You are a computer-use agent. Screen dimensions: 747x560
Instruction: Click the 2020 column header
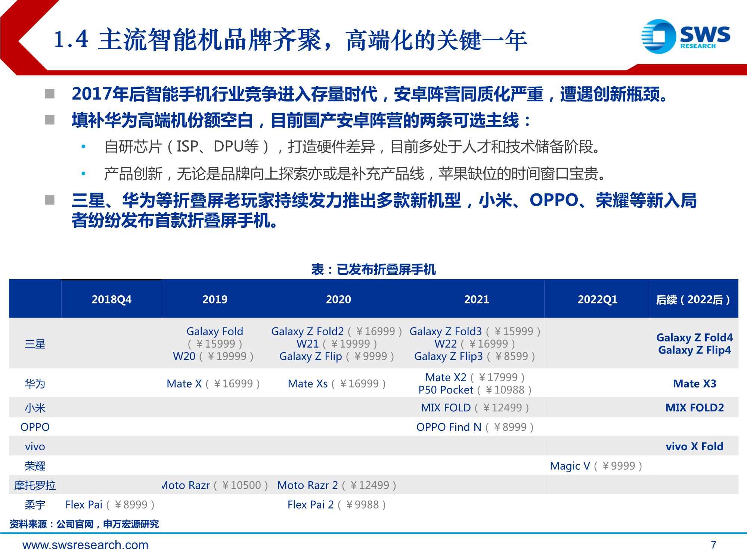click(338, 299)
